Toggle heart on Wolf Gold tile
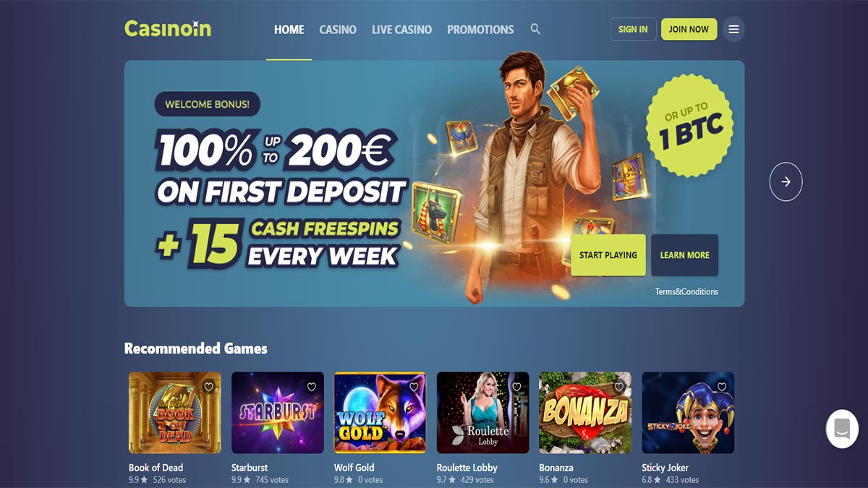This screenshot has width=868, height=488. [414, 387]
